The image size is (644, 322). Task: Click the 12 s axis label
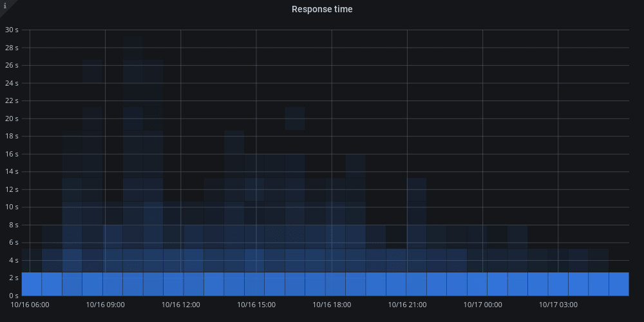[12, 189]
